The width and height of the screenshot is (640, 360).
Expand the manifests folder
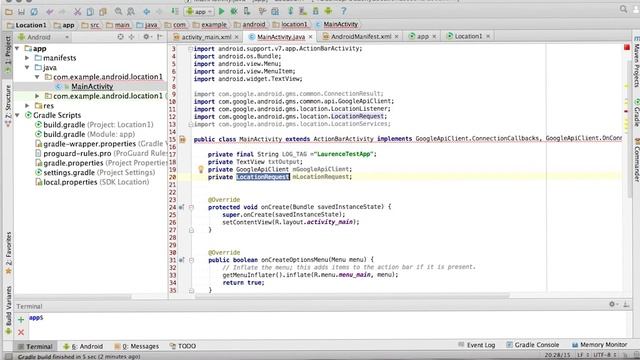(27, 58)
